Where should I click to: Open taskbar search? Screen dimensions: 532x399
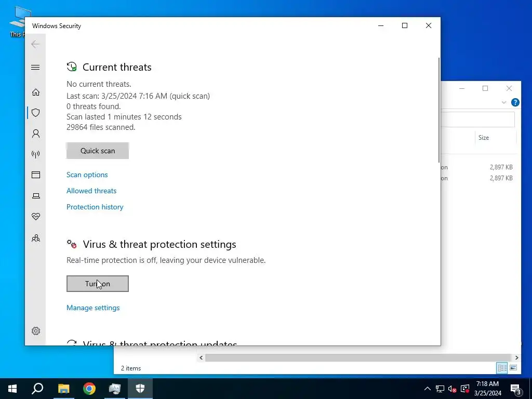pos(37,389)
